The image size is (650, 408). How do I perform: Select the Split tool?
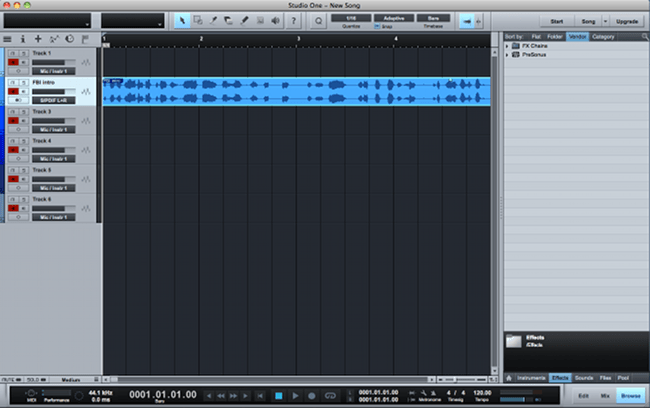213,21
